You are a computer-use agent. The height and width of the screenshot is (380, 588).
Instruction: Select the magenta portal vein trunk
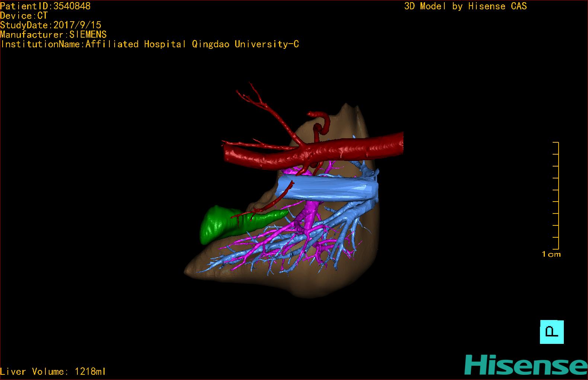(309, 216)
